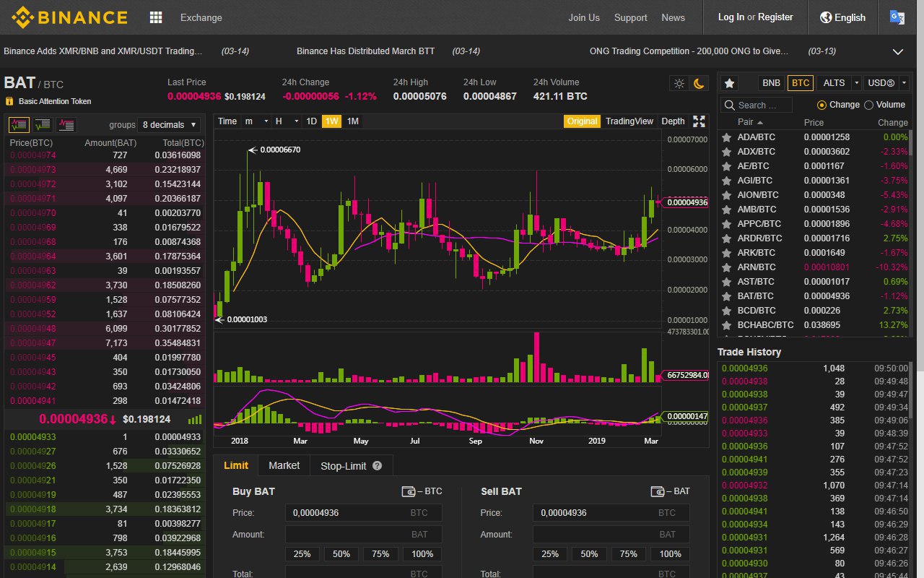Open the hours interval dropdown
This screenshot has width=924, height=578.
[x=287, y=121]
